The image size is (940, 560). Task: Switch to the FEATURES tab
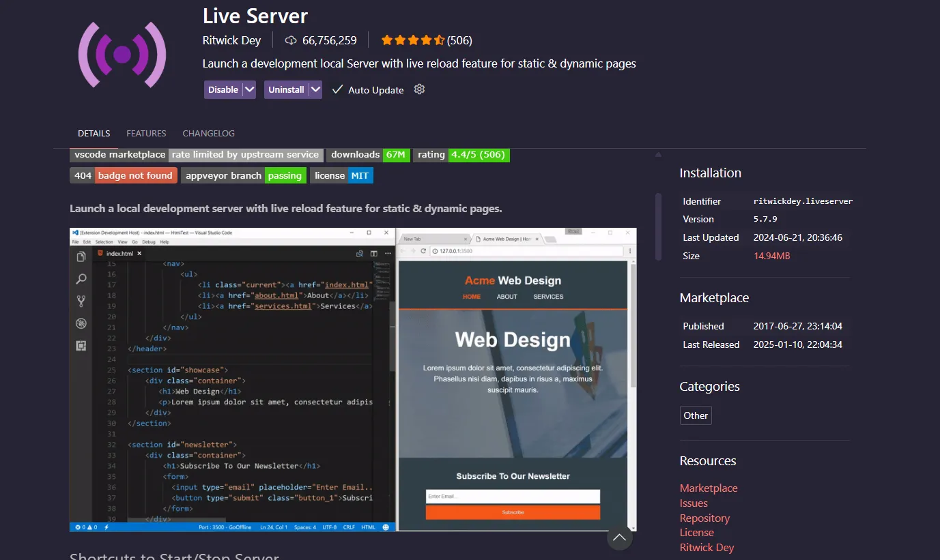146,133
